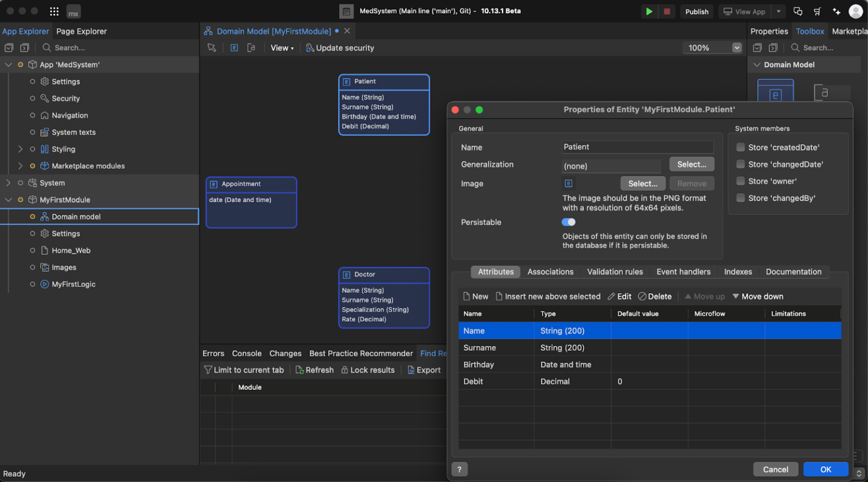868x482 pixels.
Task: Open the View dropdown in the domain model editor
Action: (x=282, y=48)
